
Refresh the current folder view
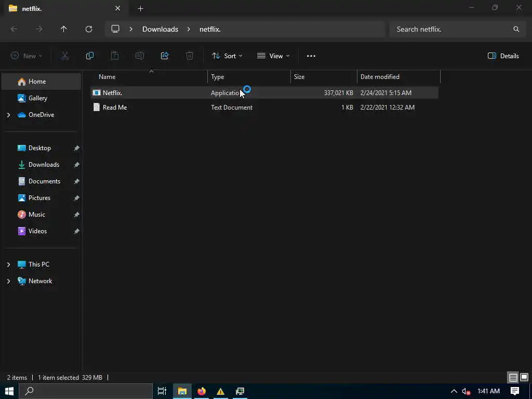(x=89, y=29)
